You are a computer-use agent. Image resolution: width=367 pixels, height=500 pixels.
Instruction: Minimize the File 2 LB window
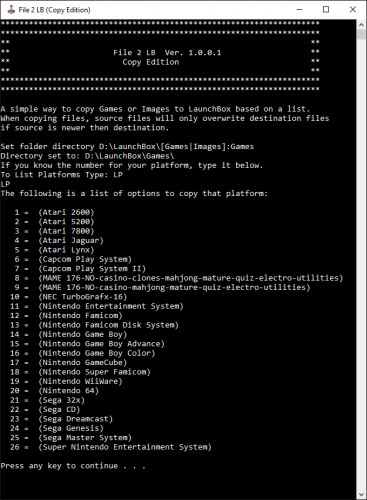pos(300,9)
